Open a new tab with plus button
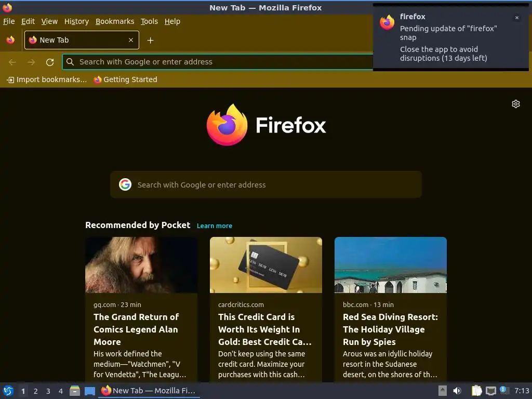 point(150,41)
